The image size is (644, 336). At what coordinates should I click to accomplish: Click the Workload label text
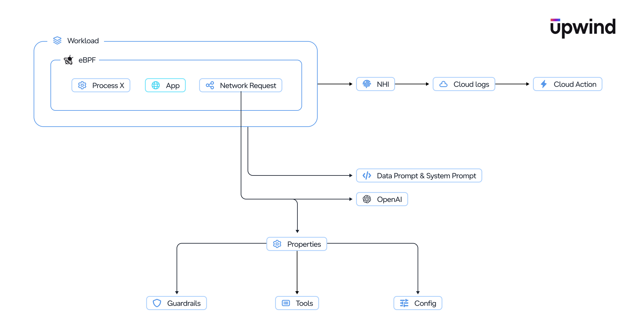click(x=83, y=41)
